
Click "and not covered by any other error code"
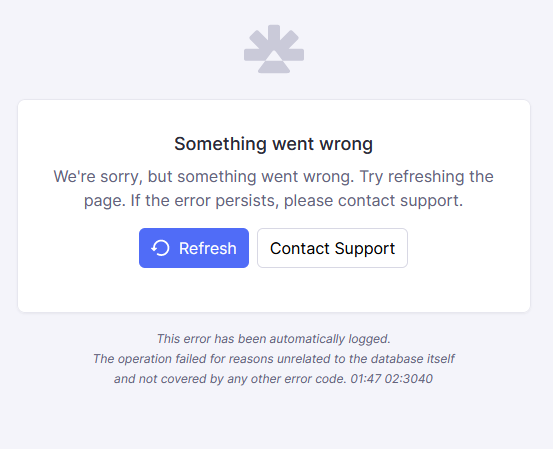(230, 379)
